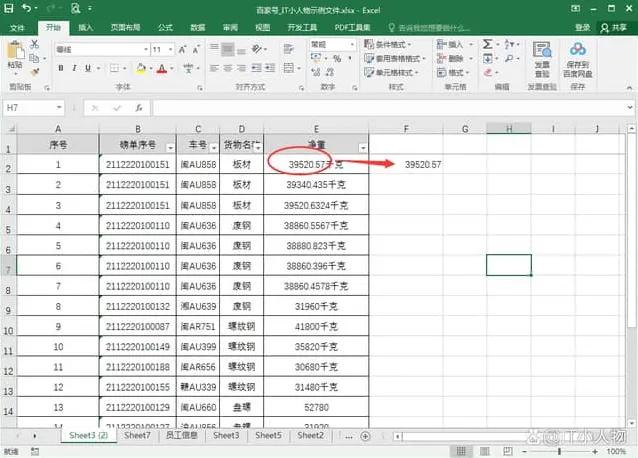Toggle align text left
Viewport: 638px width, 458px height.
(x=214, y=68)
